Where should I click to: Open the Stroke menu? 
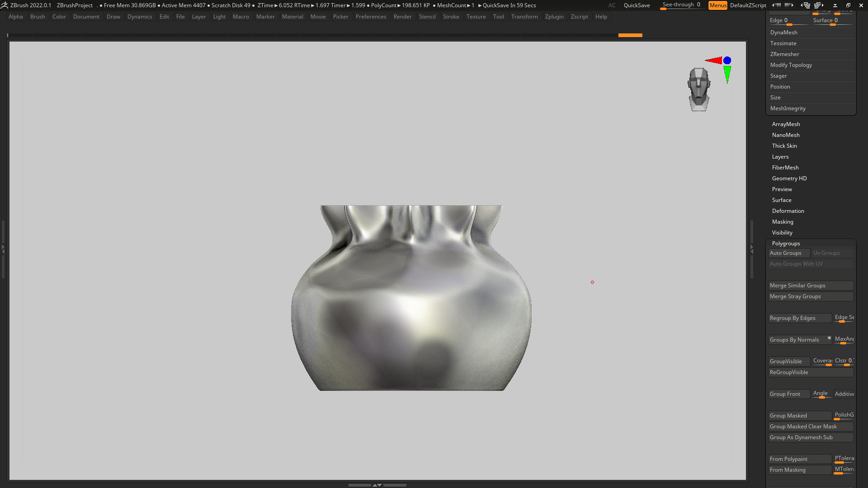tap(451, 17)
